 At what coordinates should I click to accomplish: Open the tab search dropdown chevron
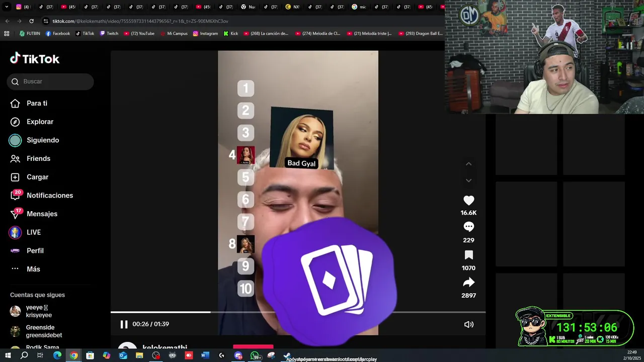7,7
